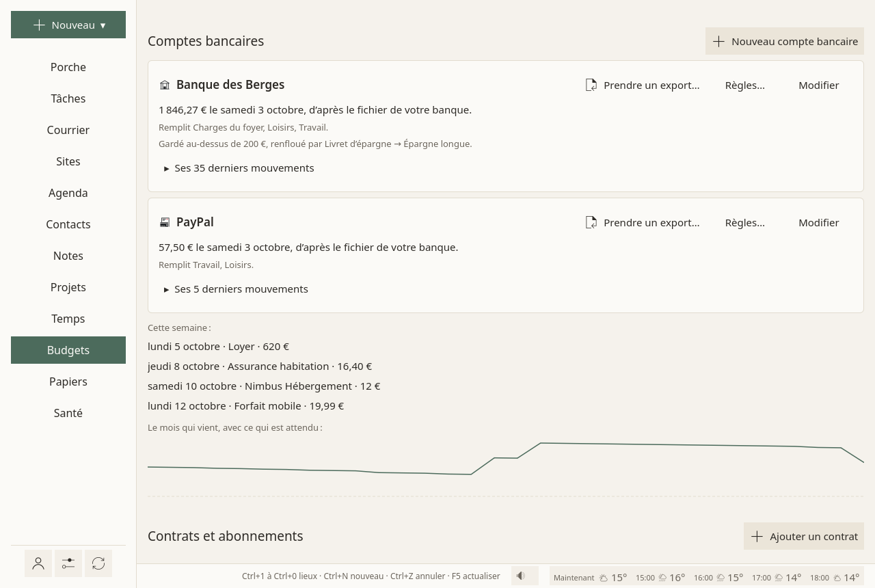Select Budgets in the sidebar

[68, 350]
